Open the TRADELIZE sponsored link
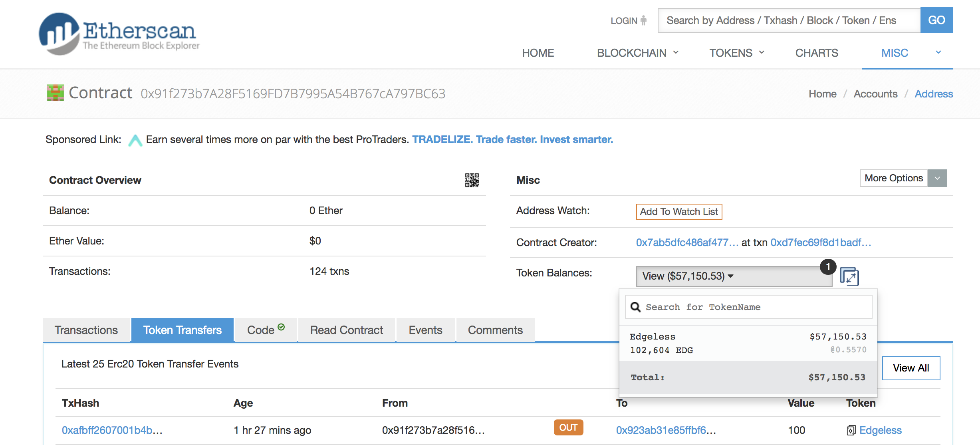 tap(512, 139)
